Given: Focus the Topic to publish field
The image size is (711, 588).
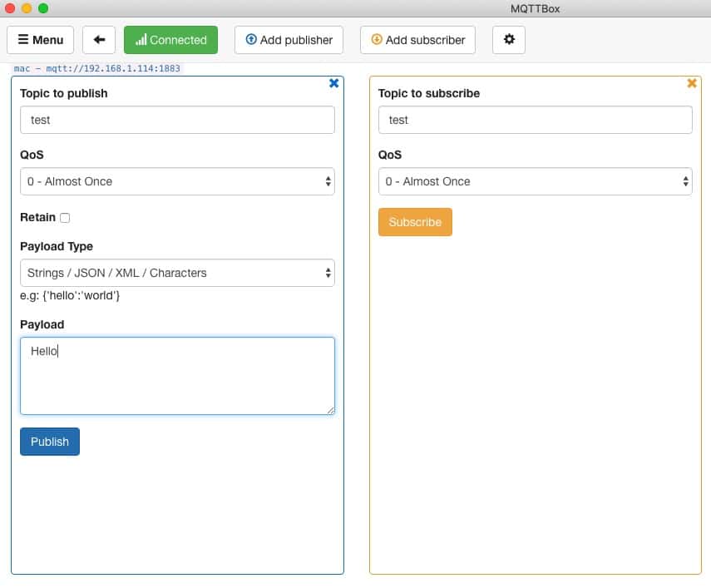Looking at the screenshot, I should (x=177, y=120).
